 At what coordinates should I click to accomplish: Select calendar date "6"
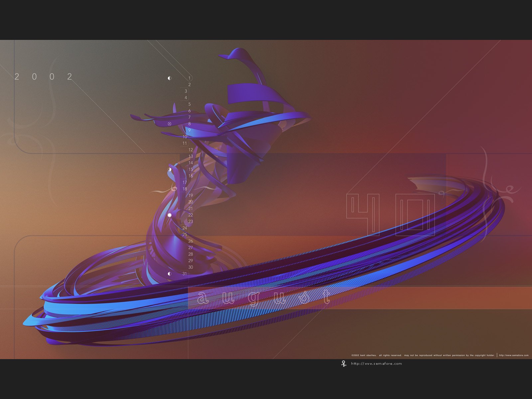click(x=190, y=111)
